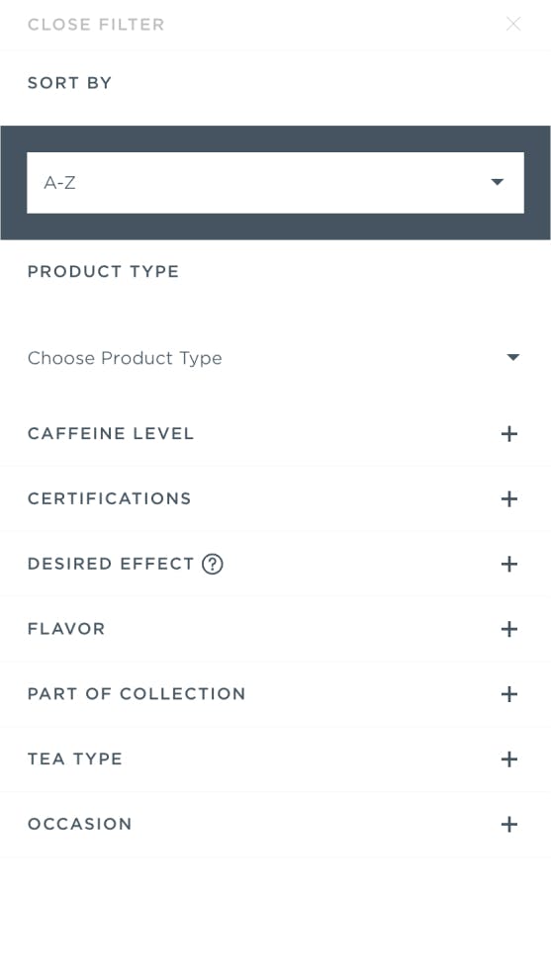Image resolution: width=551 pixels, height=980 pixels.
Task: Click the Certifications filter label
Action: click(x=110, y=498)
